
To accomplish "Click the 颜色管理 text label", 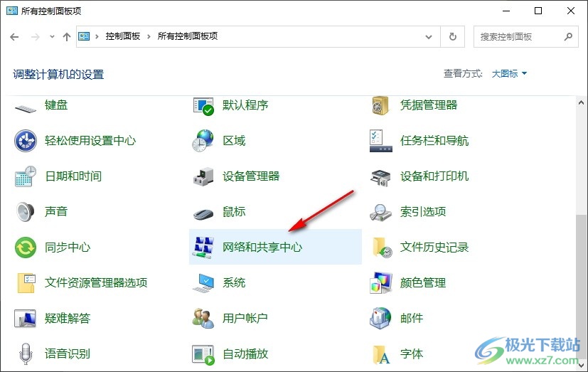I will pos(423,283).
